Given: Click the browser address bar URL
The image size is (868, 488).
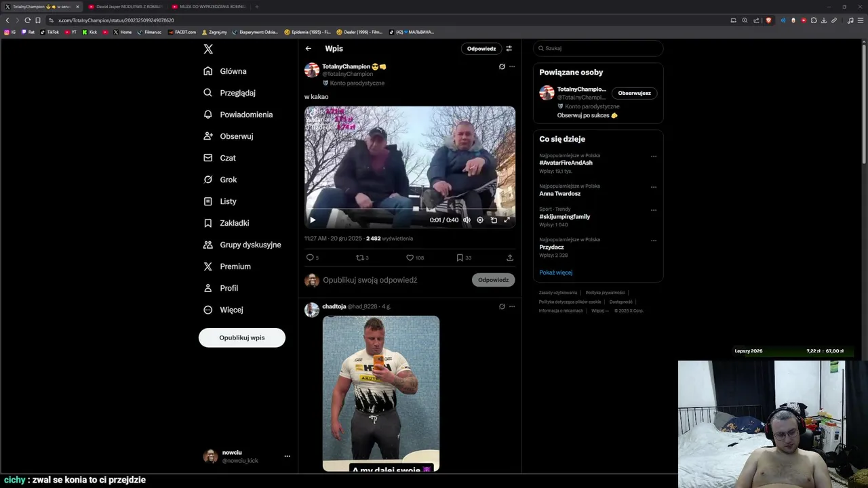Looking at the screenshot, I should click(x=116, y=20).
